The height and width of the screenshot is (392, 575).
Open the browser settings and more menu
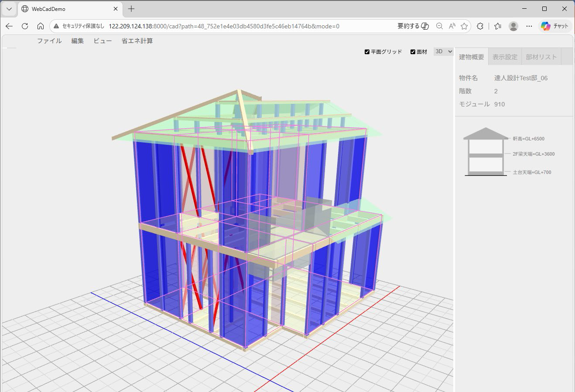click(x=529, y=26)
